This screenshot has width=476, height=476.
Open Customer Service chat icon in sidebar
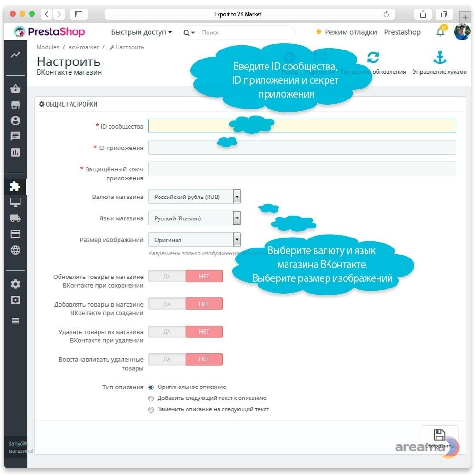16,136
